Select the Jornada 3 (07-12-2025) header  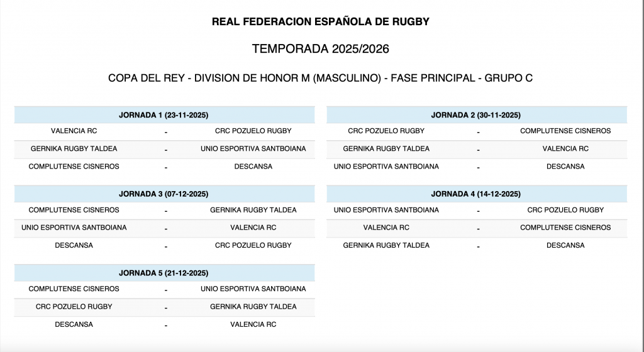click(x=164, y=194)
